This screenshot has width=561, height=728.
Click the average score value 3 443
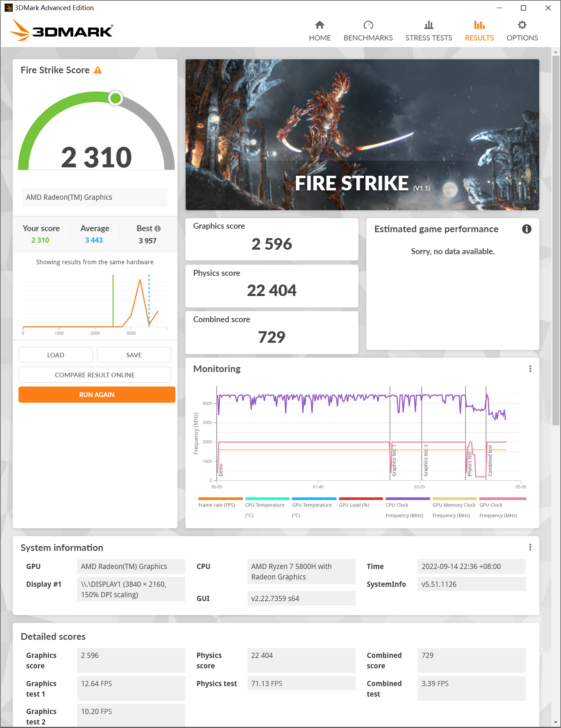pyautogui.click(x=94, y=240)
